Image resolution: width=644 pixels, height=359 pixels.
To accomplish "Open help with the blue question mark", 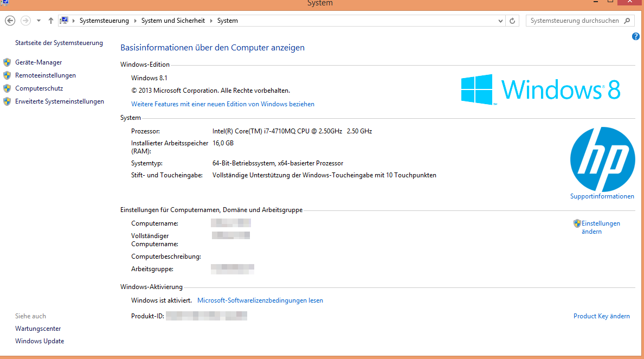I will point(636,36).
